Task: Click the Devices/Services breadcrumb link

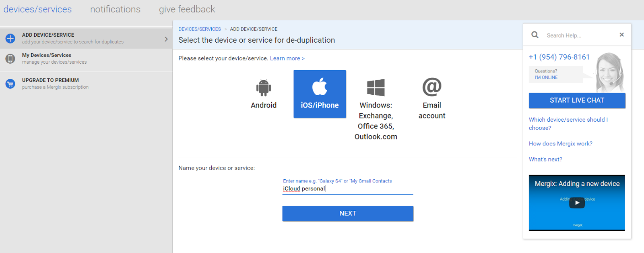Action: pyautogui.click(x=200, y=29)
